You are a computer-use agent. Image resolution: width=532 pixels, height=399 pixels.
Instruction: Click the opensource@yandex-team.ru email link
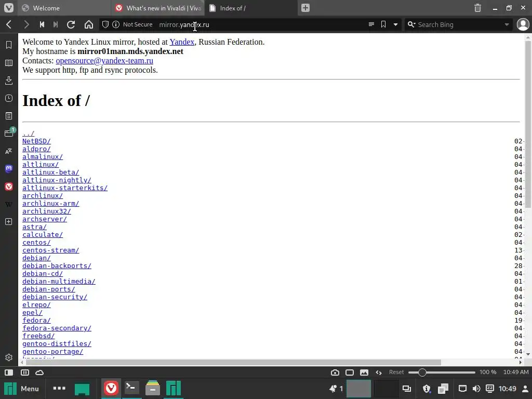(x=104, y=60)
